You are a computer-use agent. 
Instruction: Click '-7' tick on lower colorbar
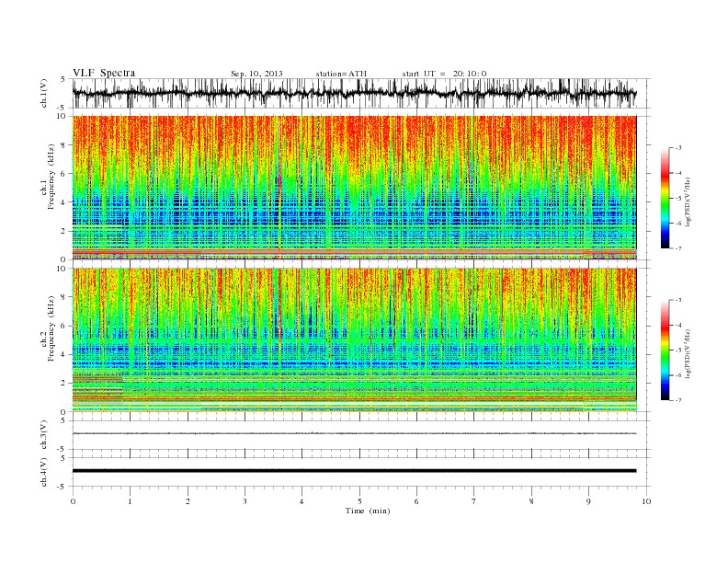678,400
